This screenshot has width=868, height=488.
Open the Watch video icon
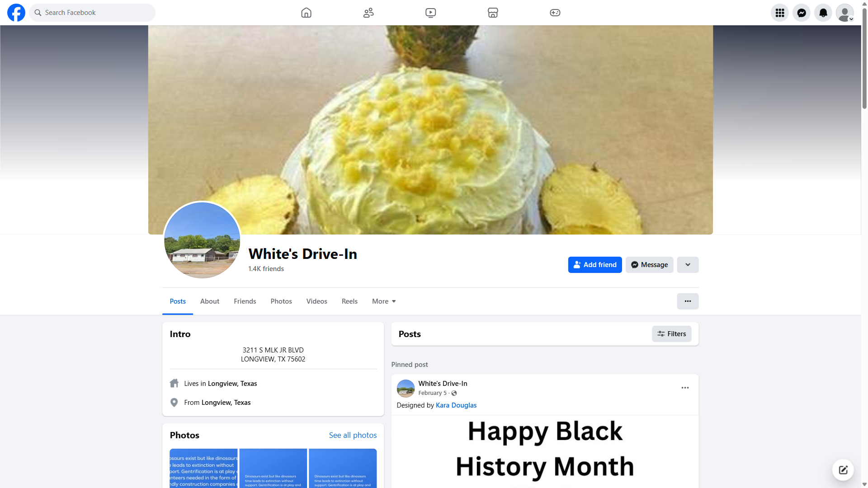coord(430,13)
